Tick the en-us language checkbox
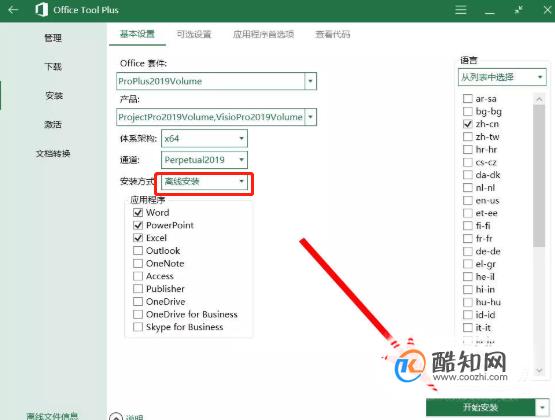This screenshot has width=555, height=420. tap(468, 201)
